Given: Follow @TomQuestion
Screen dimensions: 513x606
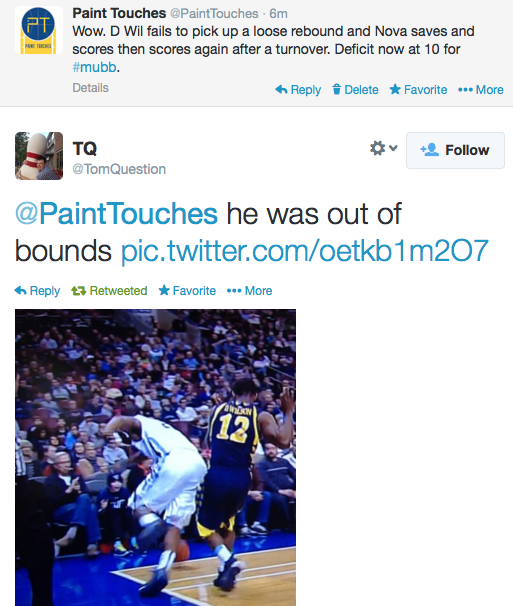Looking at the screenshot, I should pyautogui.click(x=455, y=150).
